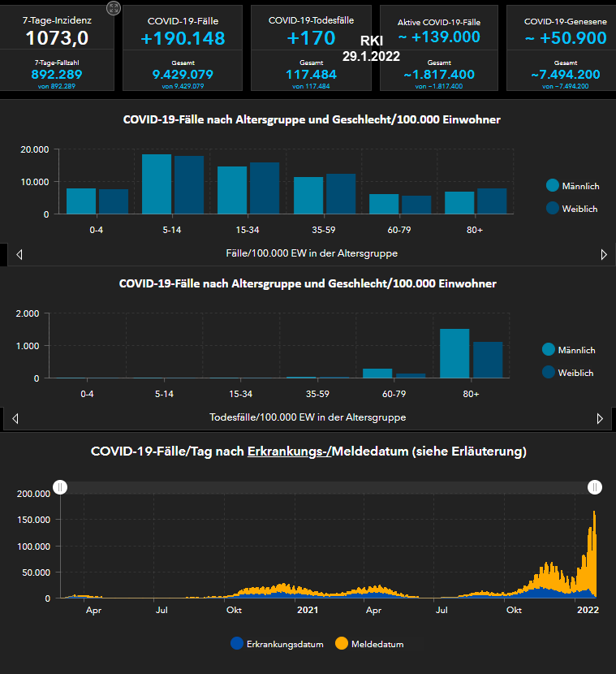Screen dimensions: 616x674
Task: Select the COVID-19-Todesfälle +170 value
Action: tap(311, 38)
